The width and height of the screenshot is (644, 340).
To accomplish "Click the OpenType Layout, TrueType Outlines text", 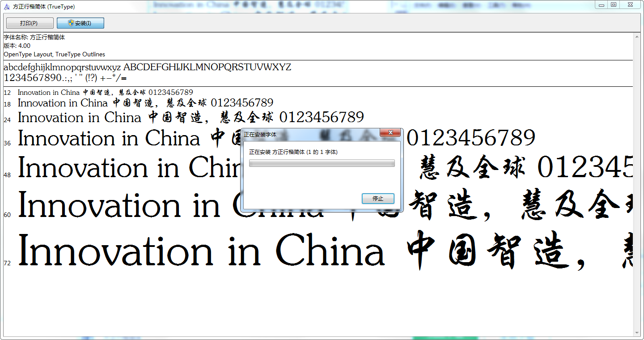I will pos(54,54).
